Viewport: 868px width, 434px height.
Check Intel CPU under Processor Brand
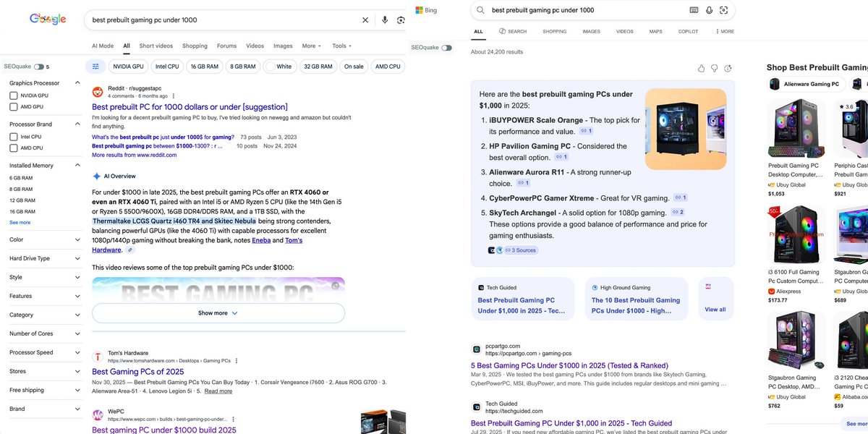13,136
